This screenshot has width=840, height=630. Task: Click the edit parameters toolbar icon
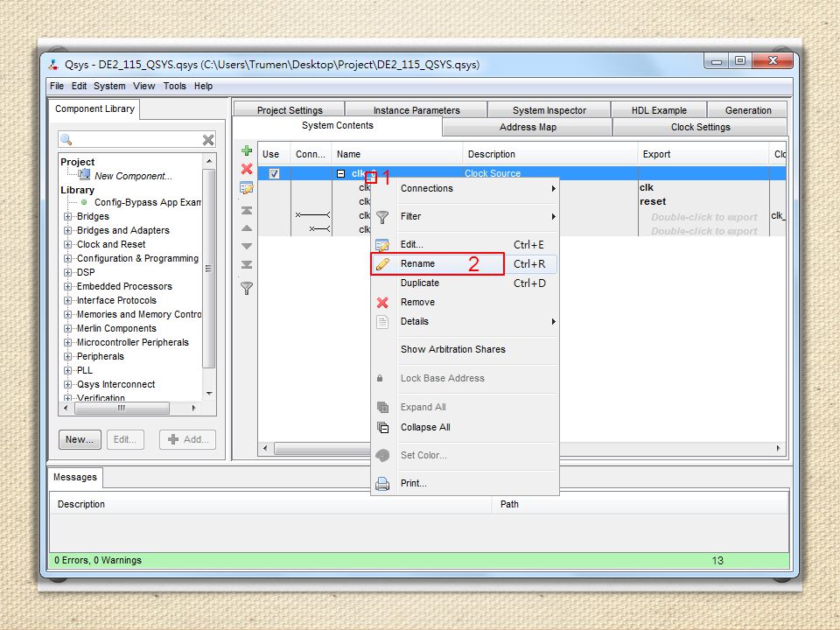(247, 188)
